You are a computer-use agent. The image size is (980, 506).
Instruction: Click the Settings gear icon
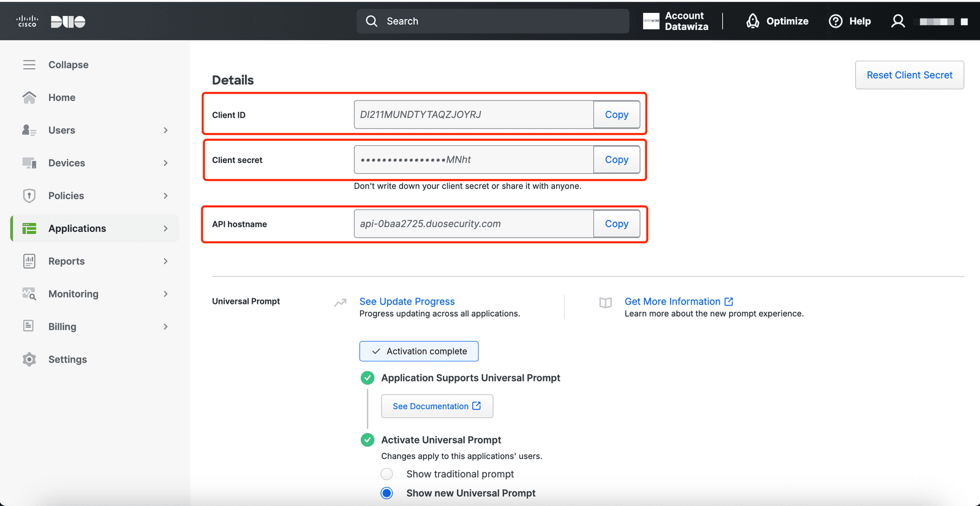[29, 359]
